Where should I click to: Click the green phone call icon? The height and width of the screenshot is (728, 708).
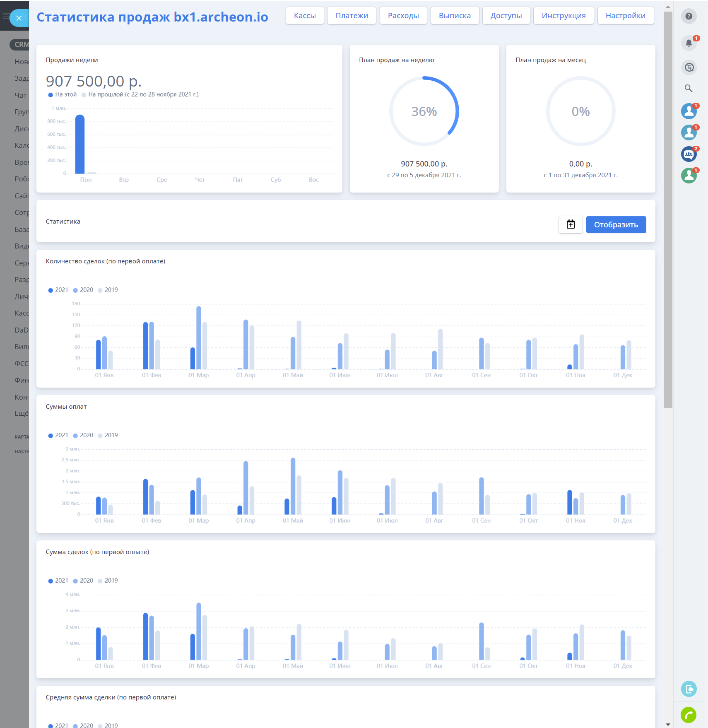(x=689, y=715)
